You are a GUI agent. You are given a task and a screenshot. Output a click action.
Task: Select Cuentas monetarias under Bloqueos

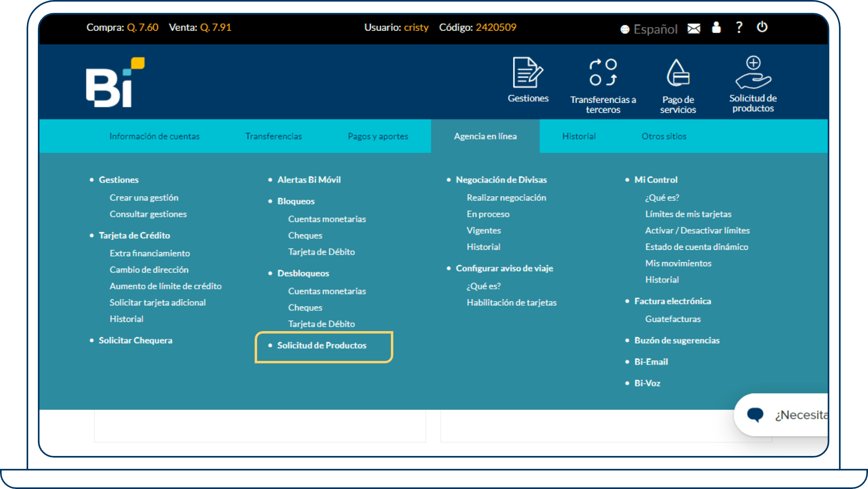click(x=327, y=219)
